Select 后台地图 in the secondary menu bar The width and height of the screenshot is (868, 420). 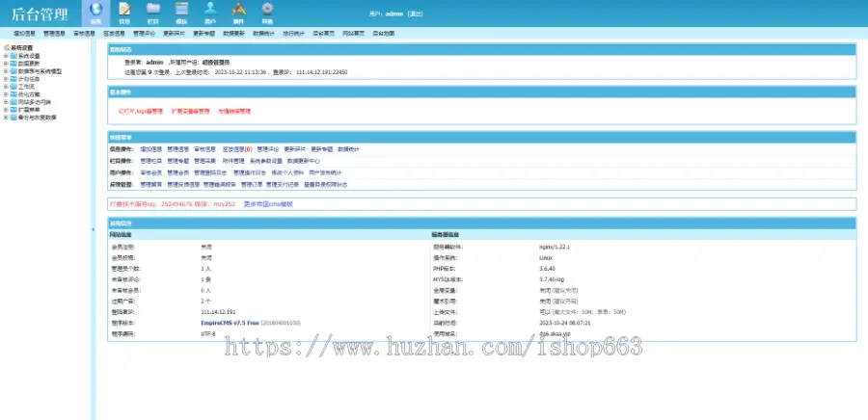383,34
